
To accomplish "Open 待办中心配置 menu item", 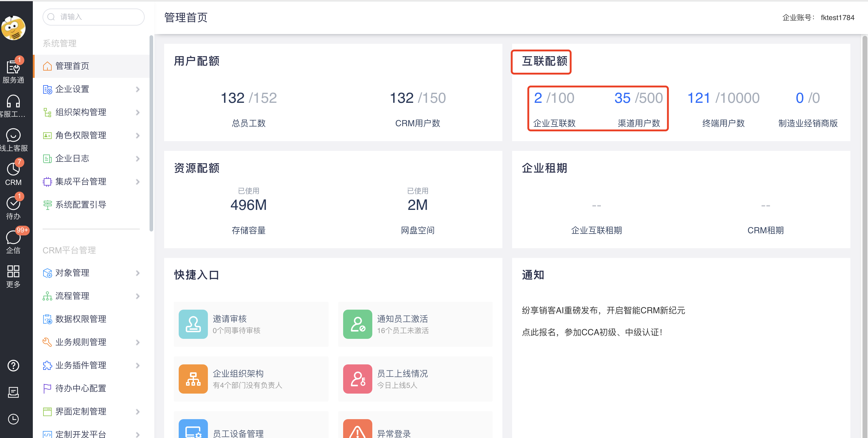I will pos(91,388).
